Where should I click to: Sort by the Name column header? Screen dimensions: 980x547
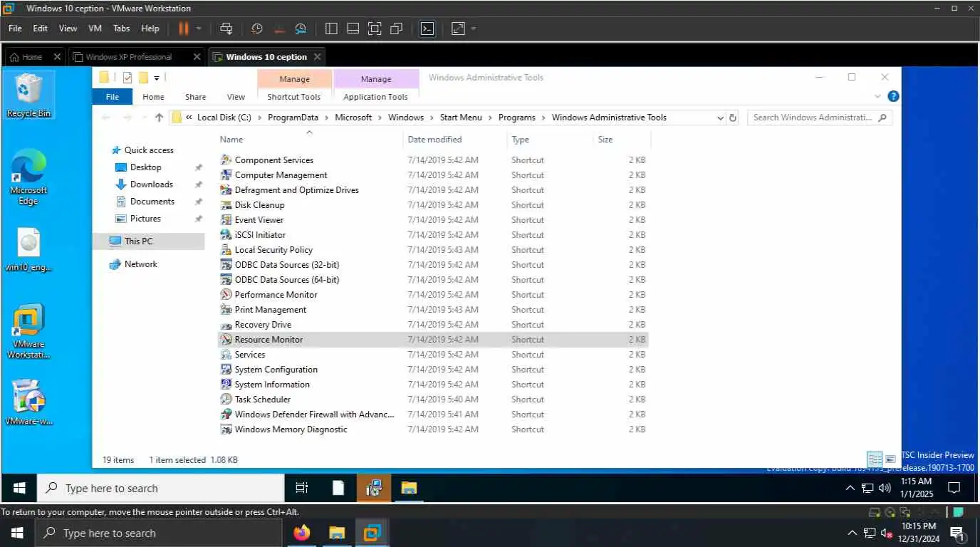point(231,140)
